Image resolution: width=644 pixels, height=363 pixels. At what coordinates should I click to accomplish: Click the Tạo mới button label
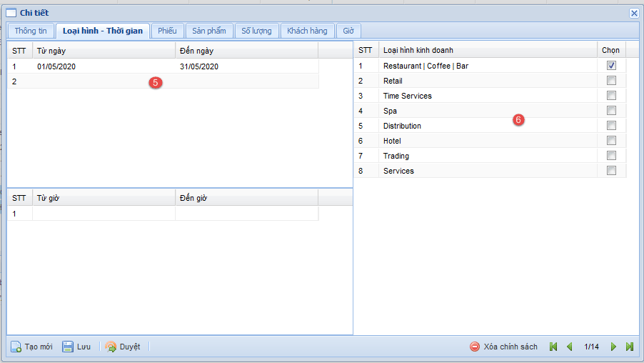[x=39, y=347]
